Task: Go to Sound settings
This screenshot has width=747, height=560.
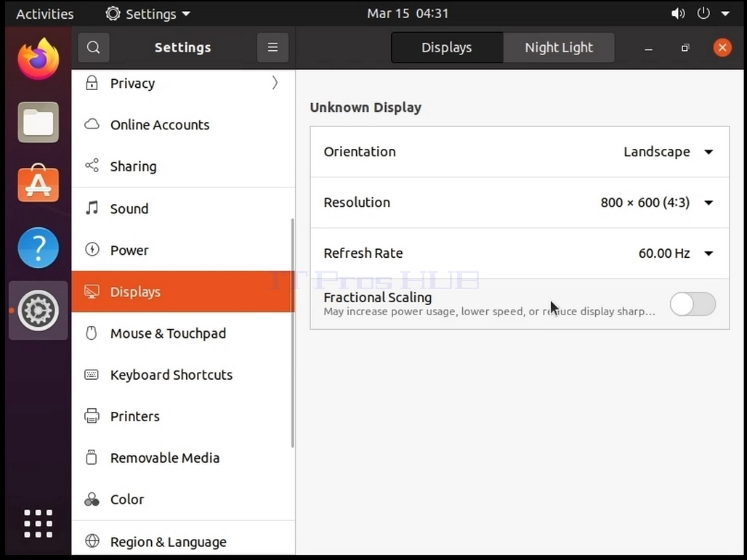Action: (183, 208)
